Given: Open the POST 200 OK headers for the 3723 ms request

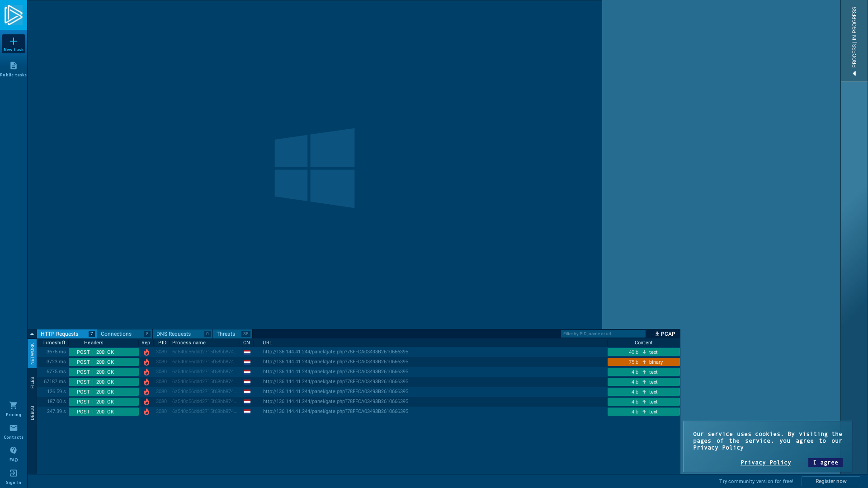Looking at the screenshot, I should 104,362.
